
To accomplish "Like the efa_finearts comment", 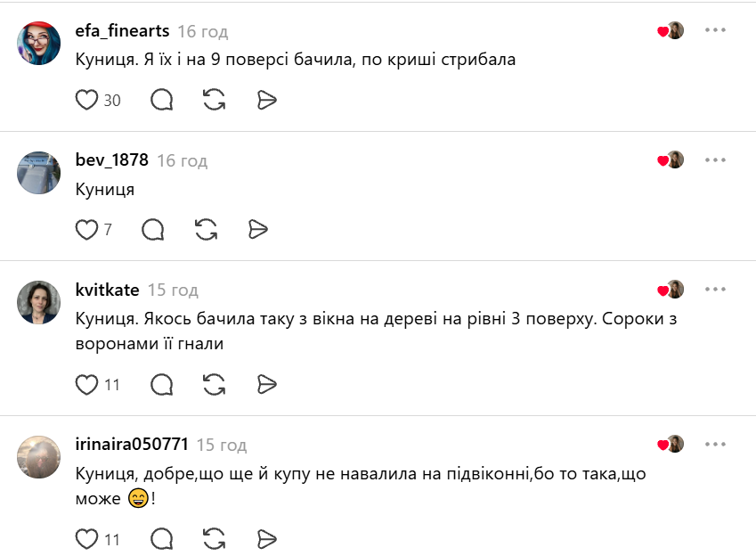I will (86, 100).
